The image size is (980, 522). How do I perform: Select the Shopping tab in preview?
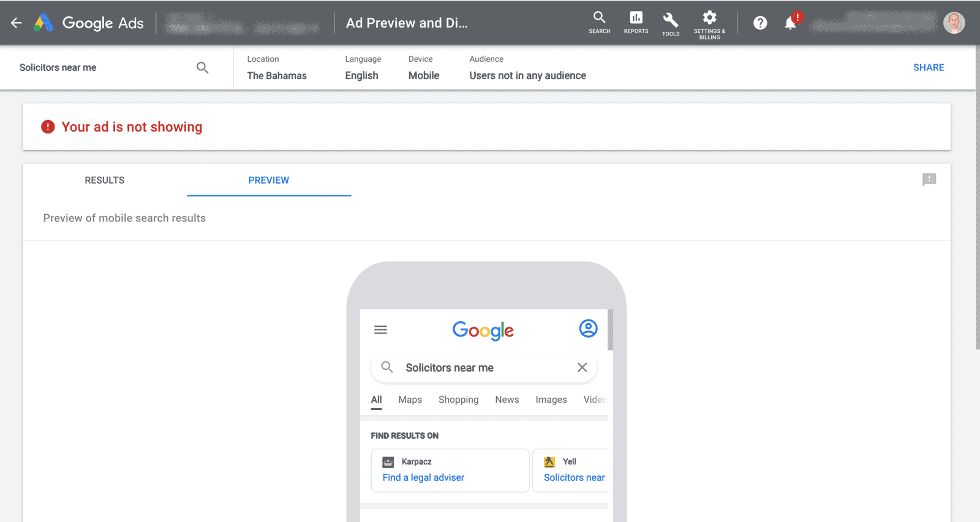tap(458, 400)
